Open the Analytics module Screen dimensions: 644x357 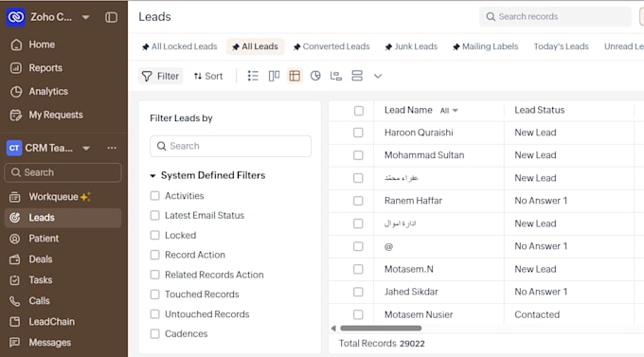(48, 91)
